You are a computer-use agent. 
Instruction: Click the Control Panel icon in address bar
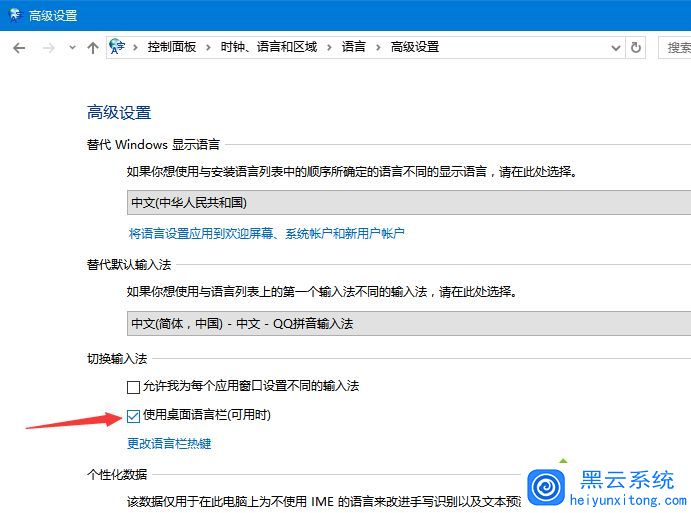[x=118, y=46]
